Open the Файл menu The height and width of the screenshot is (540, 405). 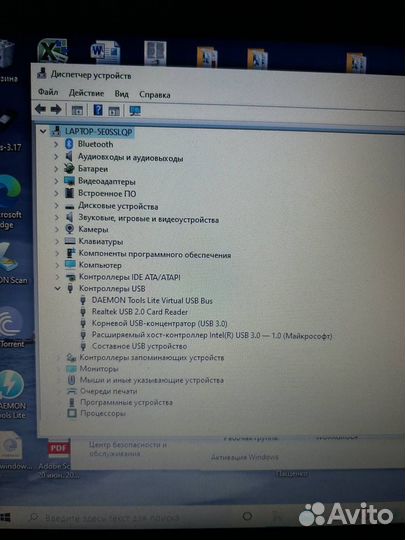click(48, 92)
